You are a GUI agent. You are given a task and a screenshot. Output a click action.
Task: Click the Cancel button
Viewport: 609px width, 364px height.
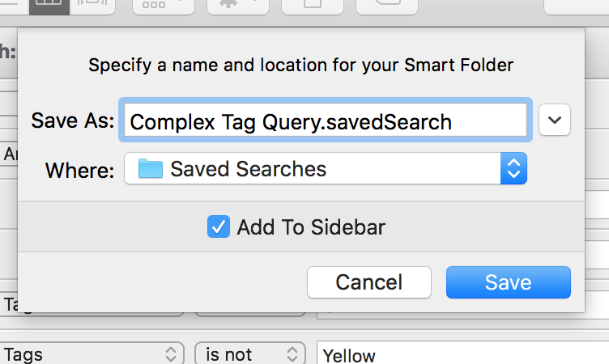(369, 282)
